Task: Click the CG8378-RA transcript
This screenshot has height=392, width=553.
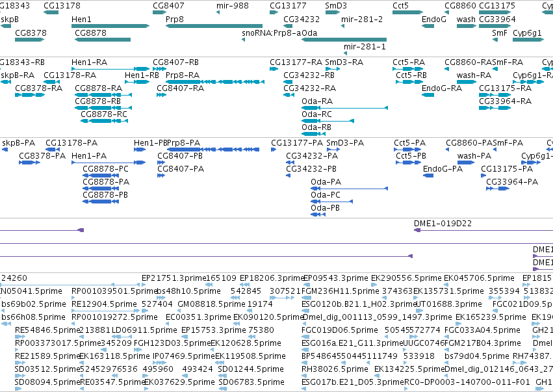Action: [x=30, y=95]
